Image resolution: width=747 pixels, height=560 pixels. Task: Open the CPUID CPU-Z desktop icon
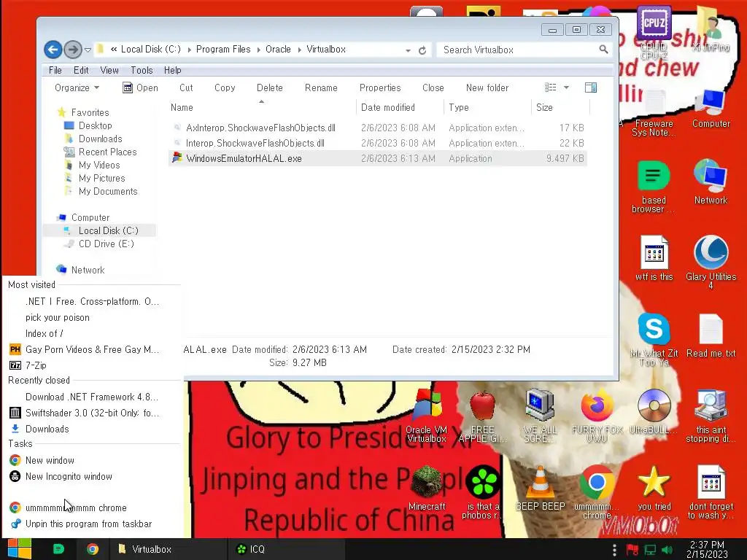tap(654, 32)
